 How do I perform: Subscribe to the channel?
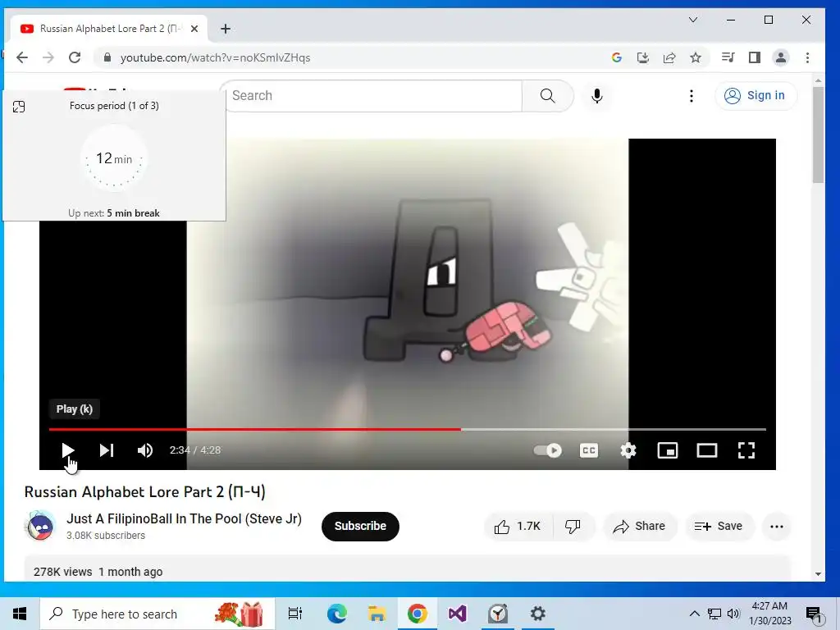point(360,526)
